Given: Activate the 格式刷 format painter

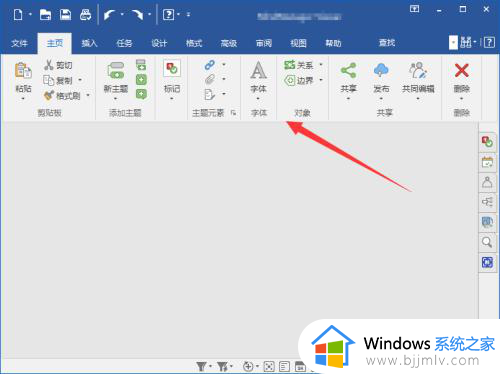Looking at the screenshot, I should click(x=62, y=96).
